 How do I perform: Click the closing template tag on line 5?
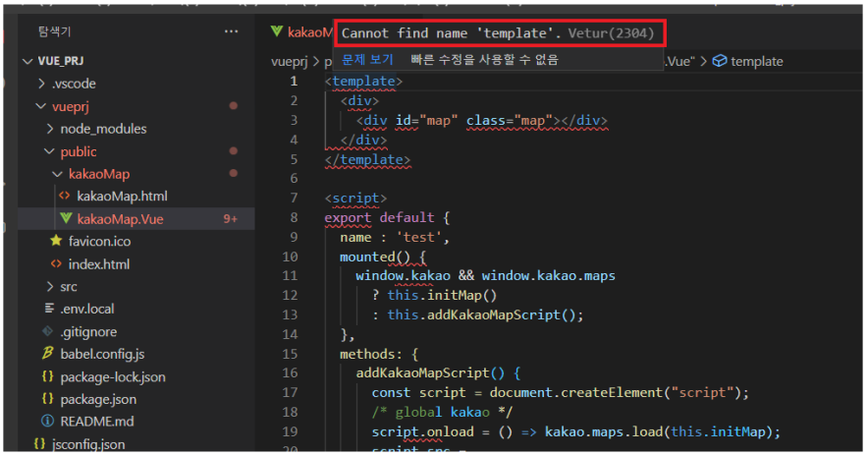pyautogui.click(x=367, y=159)
